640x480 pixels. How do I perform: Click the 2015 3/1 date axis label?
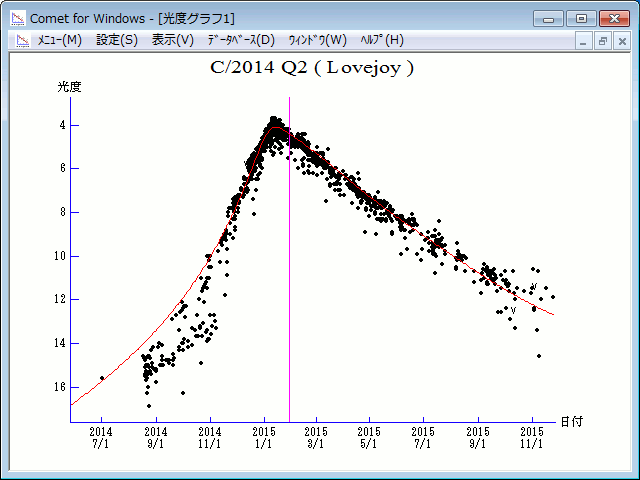316,438
